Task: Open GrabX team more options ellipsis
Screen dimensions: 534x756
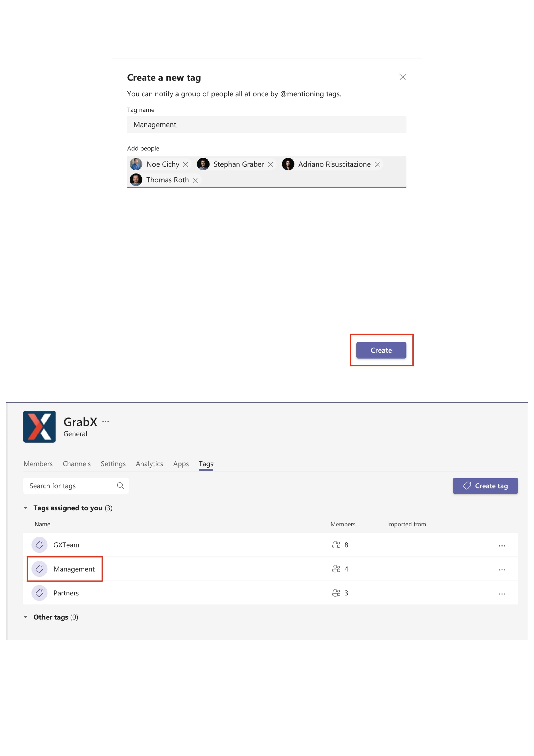Action: point(105,422)
